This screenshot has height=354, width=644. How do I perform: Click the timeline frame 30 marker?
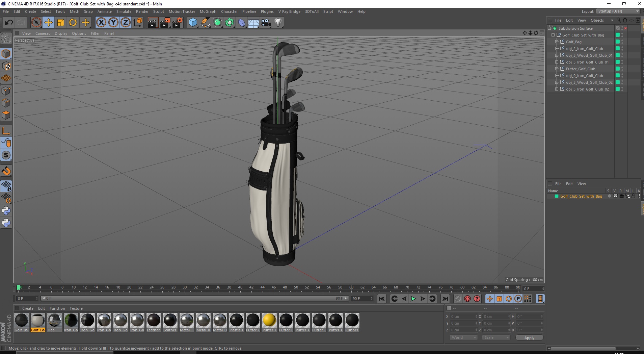[x=185, y=287]
